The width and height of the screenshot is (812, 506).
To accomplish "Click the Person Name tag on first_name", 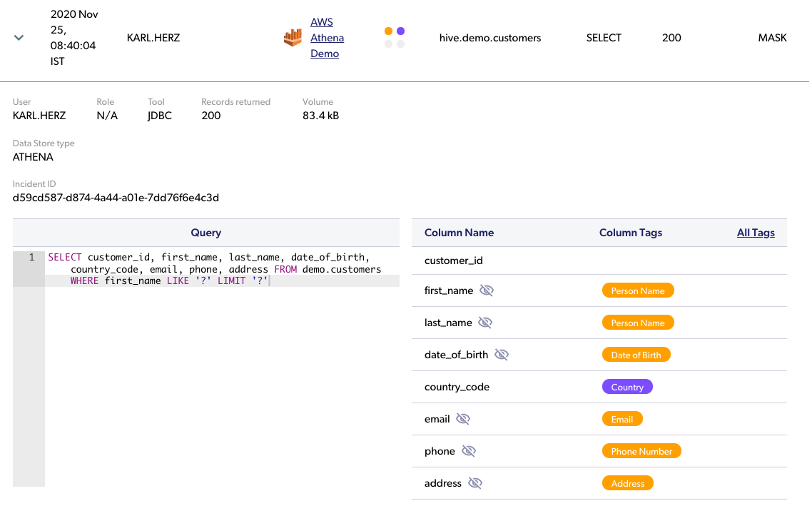I will pyautogui.click(x=638, y=290).
